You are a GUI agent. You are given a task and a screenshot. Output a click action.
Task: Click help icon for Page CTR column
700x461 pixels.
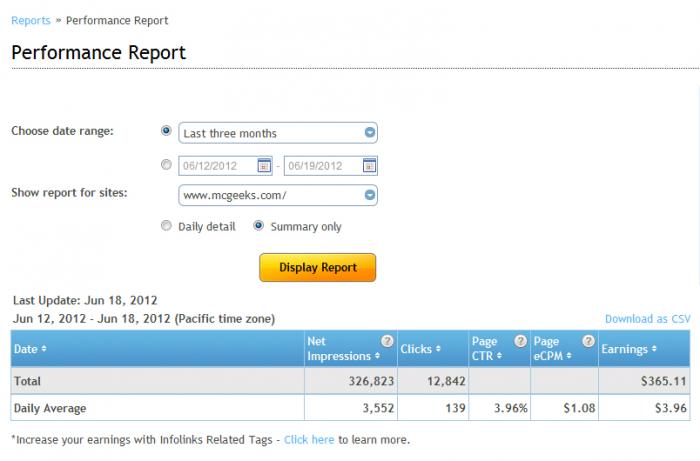(520, 341)
